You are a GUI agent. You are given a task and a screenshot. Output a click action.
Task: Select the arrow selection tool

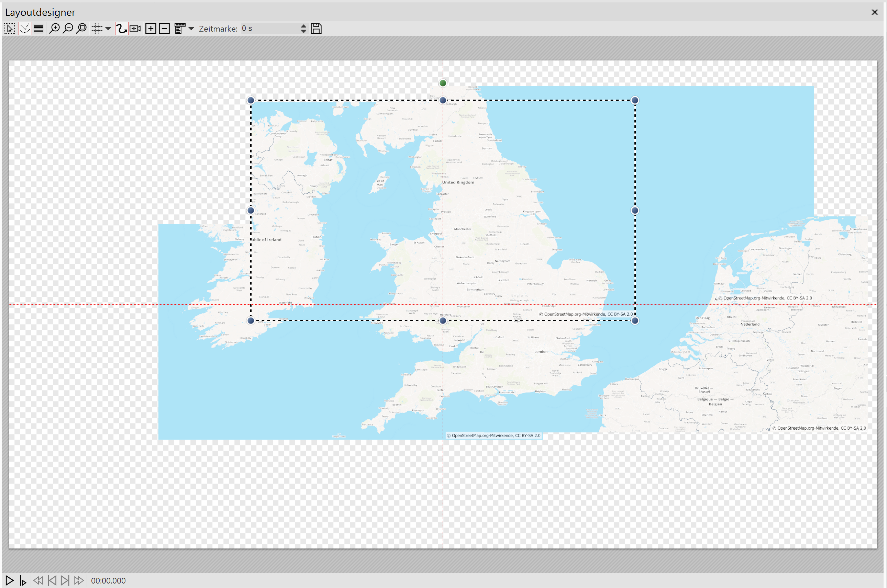click(x=9, y=28)
